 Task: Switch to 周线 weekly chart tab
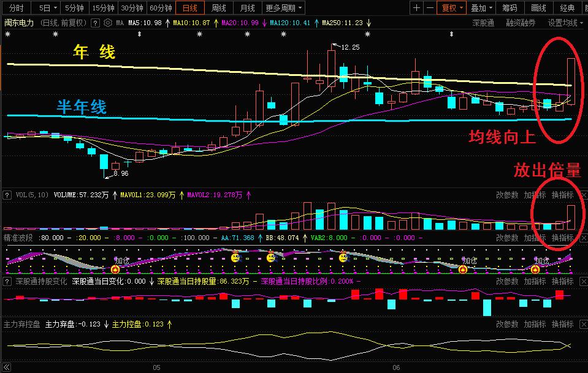[219, 8]
